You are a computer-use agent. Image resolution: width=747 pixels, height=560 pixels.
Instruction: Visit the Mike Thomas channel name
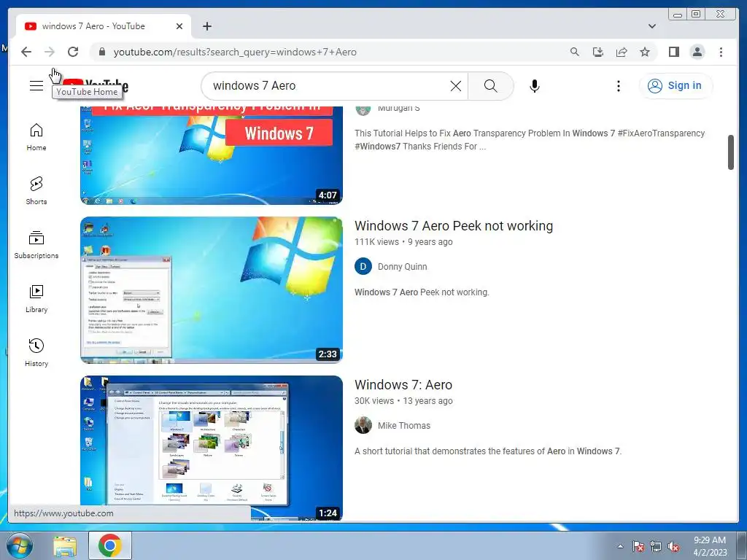tap(404, 426)
